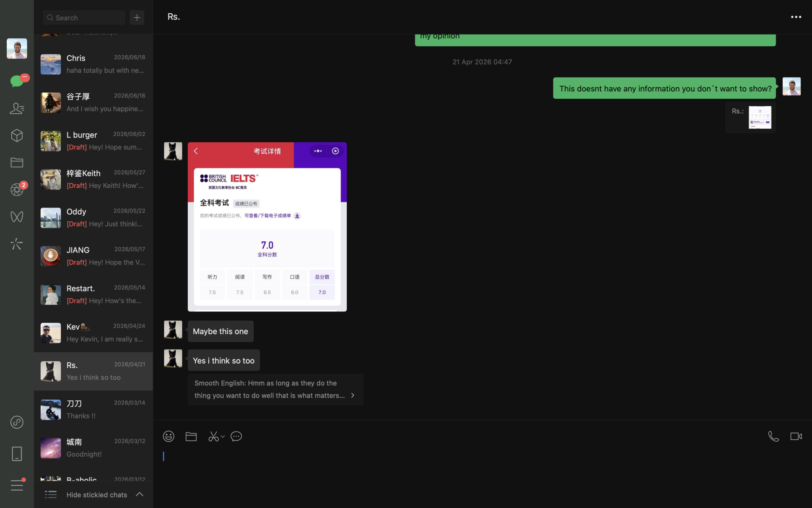The height and width of the screenshot is (508, 812).
Task: Open the quoted Rs. image thumbnail
Action: 760,117
